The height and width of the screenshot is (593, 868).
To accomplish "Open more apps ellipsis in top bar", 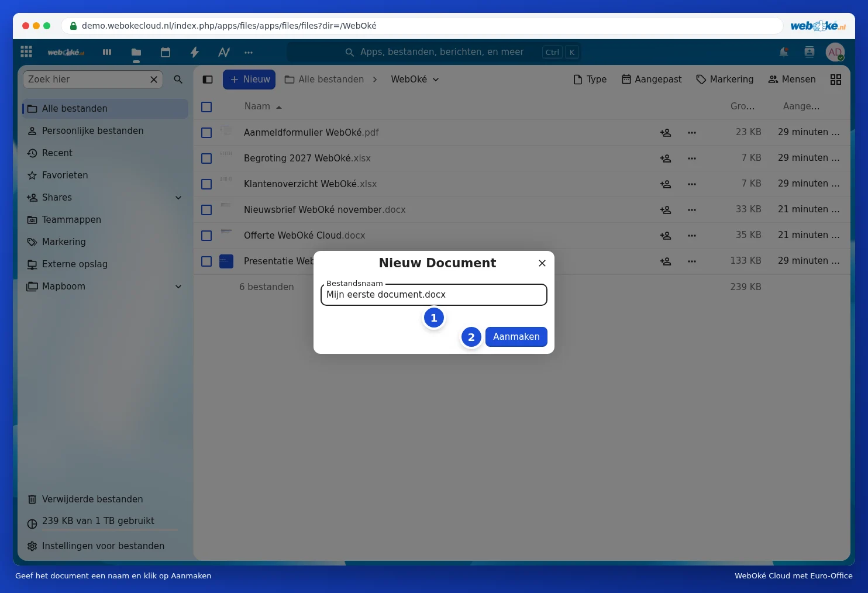I will [x=249, y=52].
